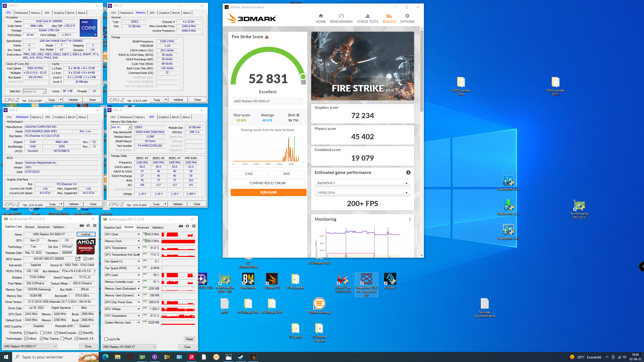Open hamburger menu in GPU-Z Graphics Card window
Screen dimensions: 644x362
95,225
